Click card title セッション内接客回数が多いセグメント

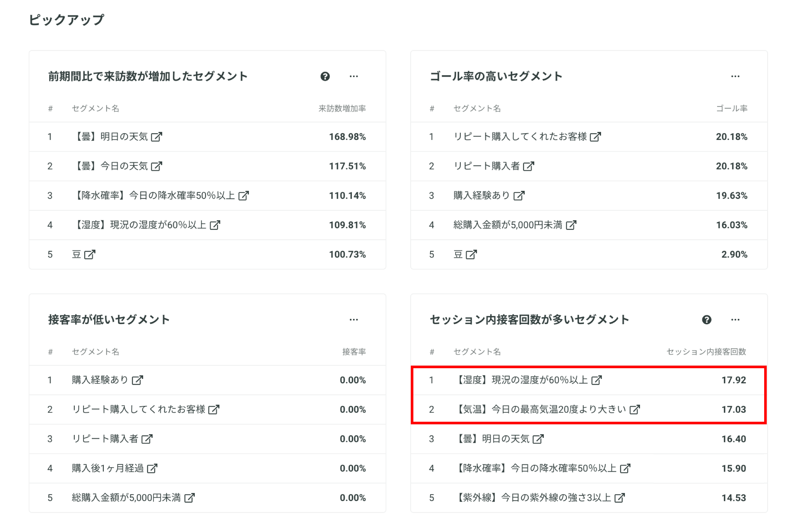pyautogui.click(x=529, y=320)
